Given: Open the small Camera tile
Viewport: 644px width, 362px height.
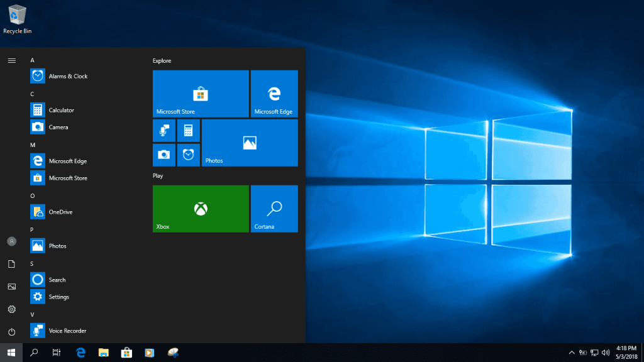Looking at the screenshot, I should (x=164, y=155).
